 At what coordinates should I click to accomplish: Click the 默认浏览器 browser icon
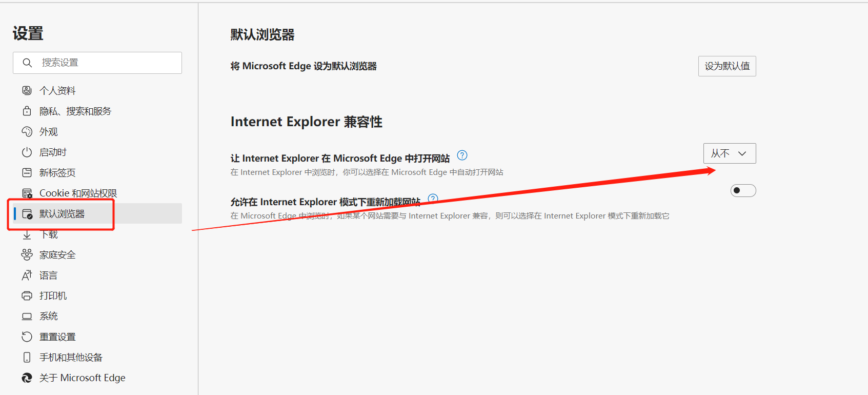27,213
